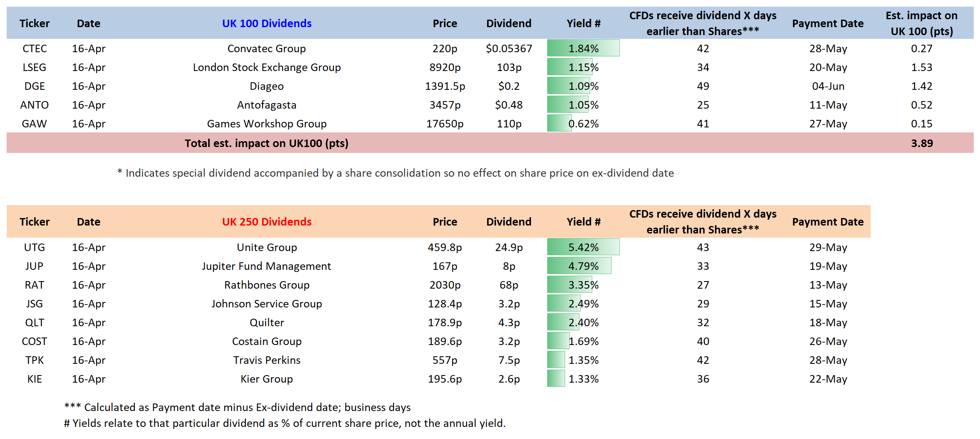Click the red UK 250 Dividends heading
This screenshot has height=439, width=980.
point(267,222)
